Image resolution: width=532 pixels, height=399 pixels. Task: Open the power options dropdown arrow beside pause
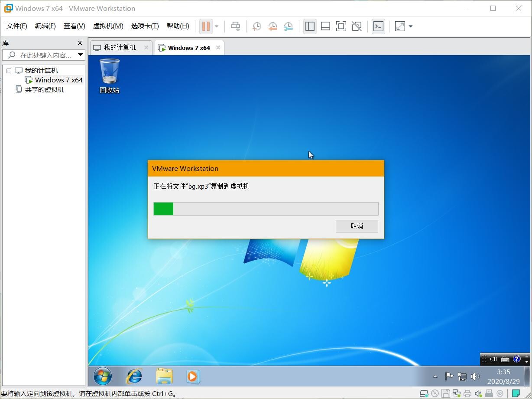217,26
